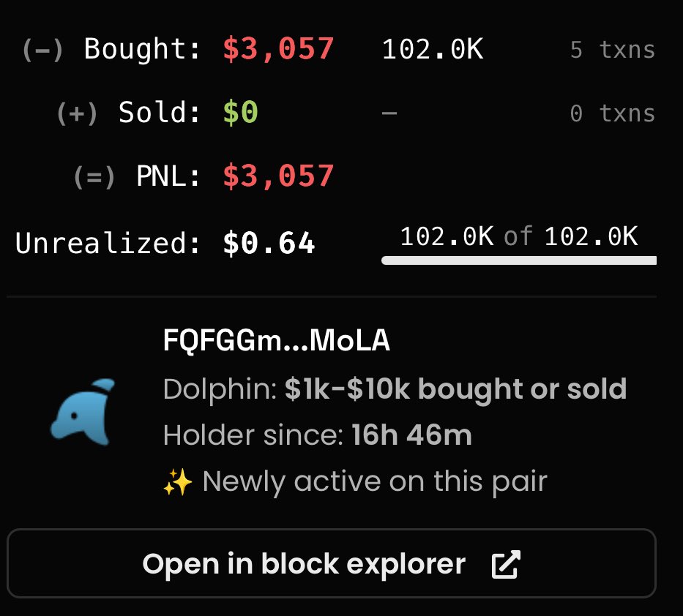The height and width of the screenshot is (616, 683).
Task: Click the red Bought $3,057 amount
Action: coord(278,49)
